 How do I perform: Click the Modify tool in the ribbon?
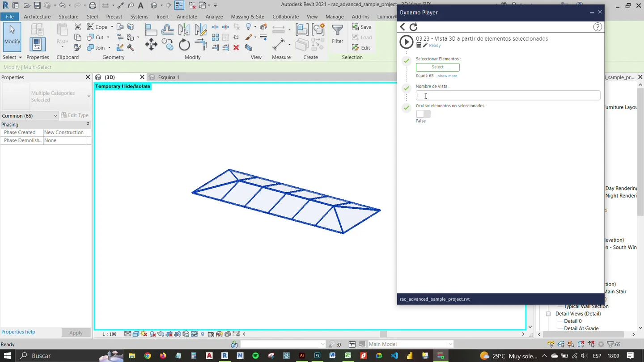[x=12, y=36]
